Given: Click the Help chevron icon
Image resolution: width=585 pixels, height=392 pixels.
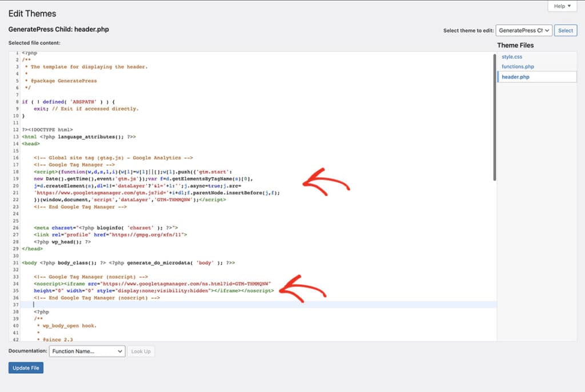Looking at the screenshot, I should [570, 6].
